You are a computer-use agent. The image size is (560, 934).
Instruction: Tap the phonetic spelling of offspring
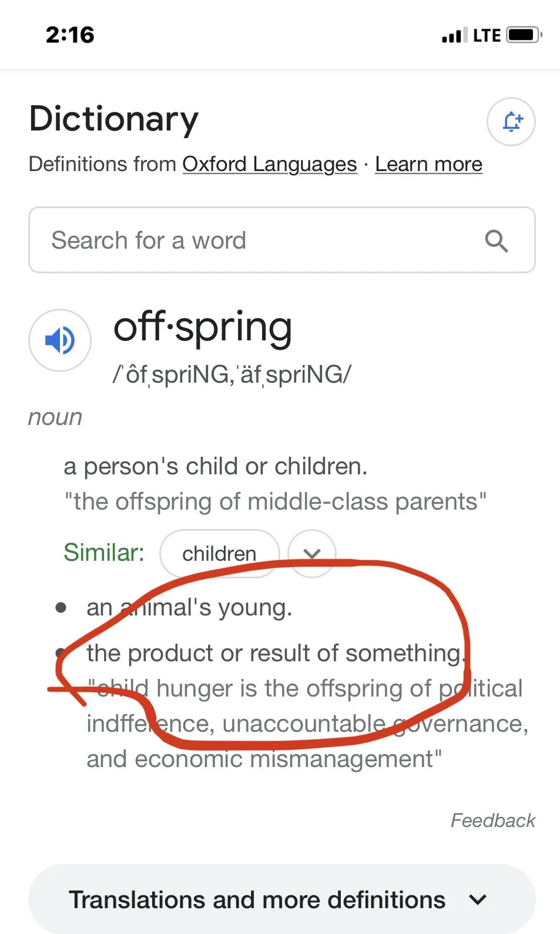(232, 374)
